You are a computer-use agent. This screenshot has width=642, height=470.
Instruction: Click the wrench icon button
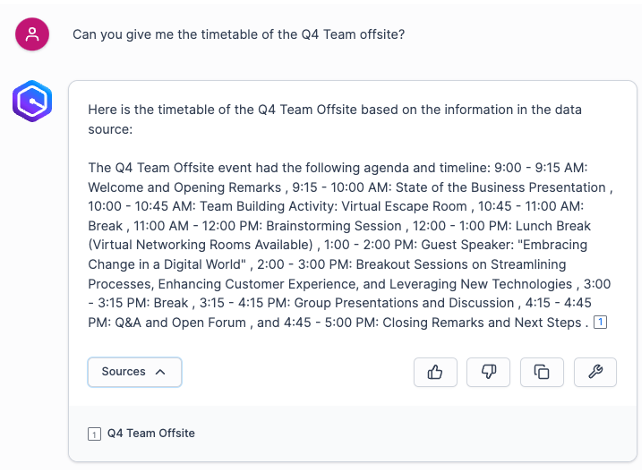pos(596,372)
